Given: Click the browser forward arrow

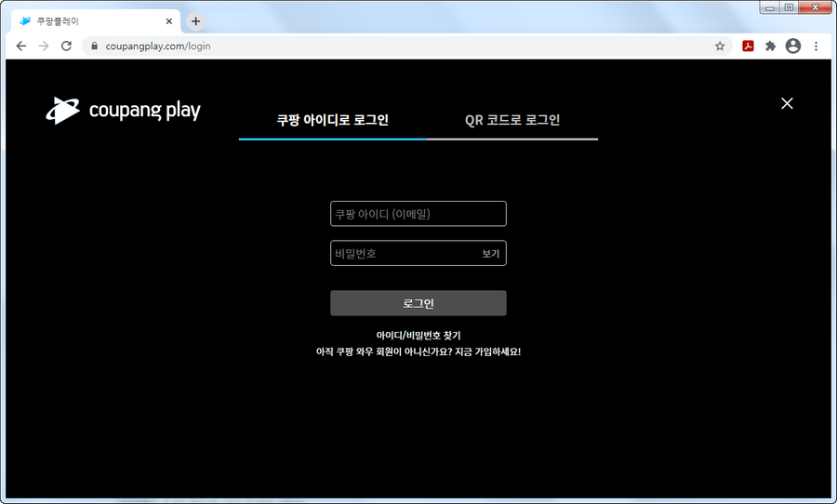Looking at the screenshot, I should click(x=44, y=46).
